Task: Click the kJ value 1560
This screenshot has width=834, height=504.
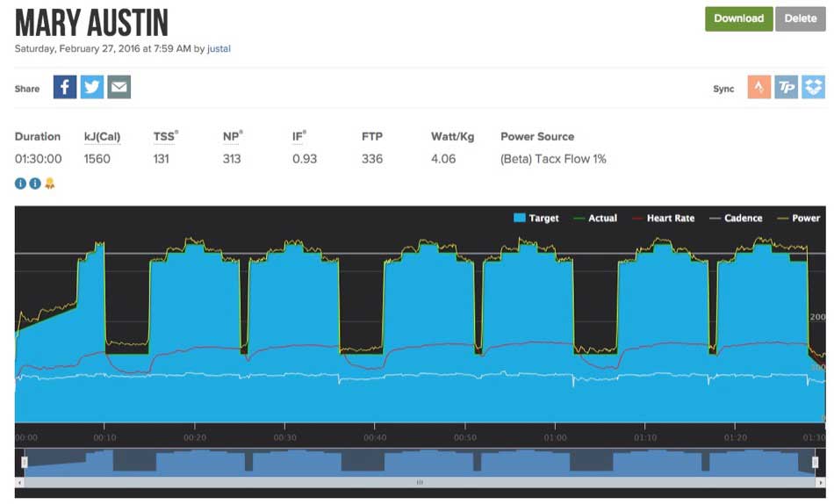Action: pos(97,159)
